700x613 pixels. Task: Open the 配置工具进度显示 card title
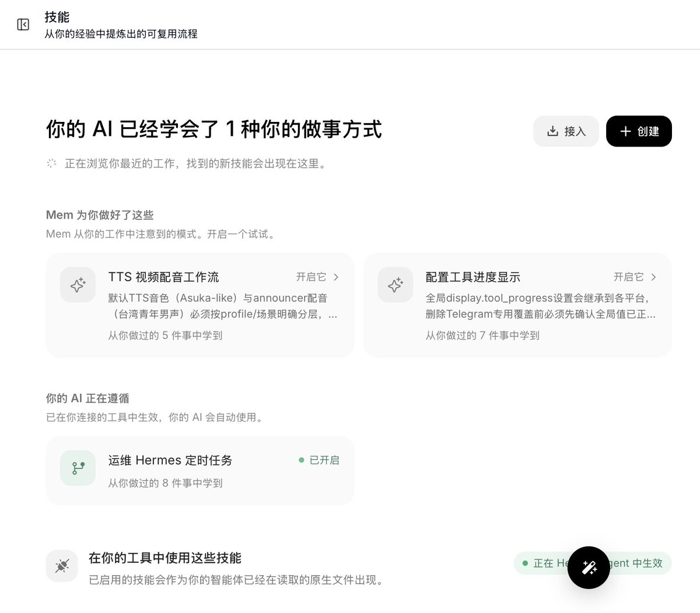pos(473,277)
